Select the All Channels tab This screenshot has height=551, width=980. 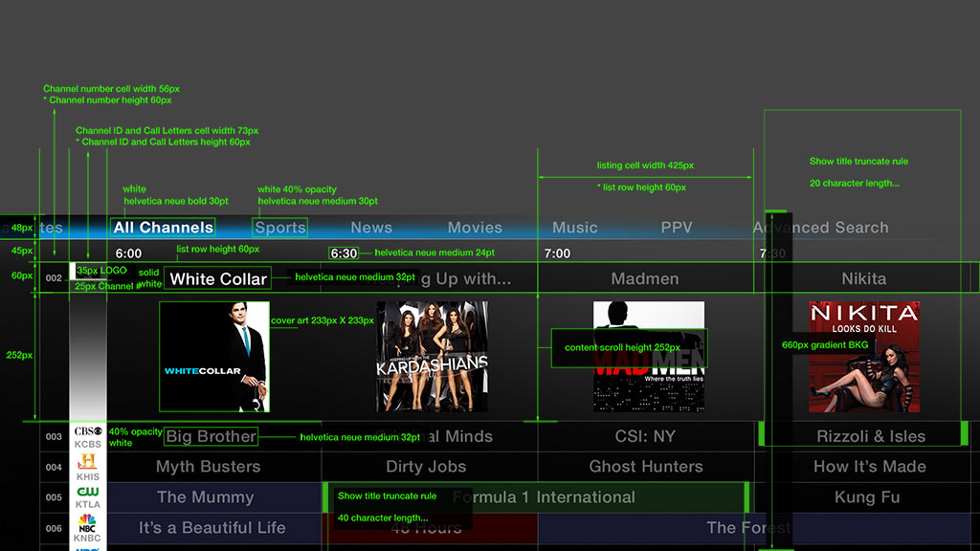tap(163, 228)
